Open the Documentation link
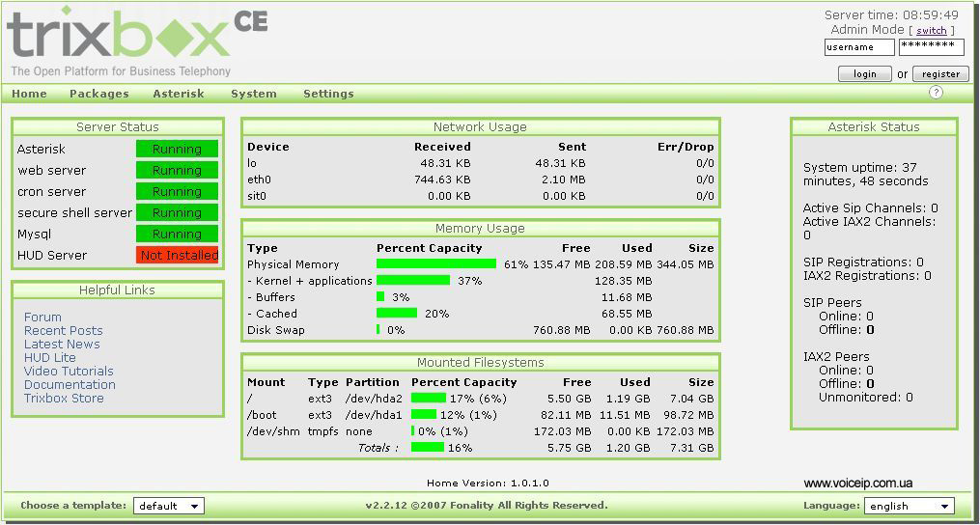Viewport: 980px width, 525px height. 70,384
